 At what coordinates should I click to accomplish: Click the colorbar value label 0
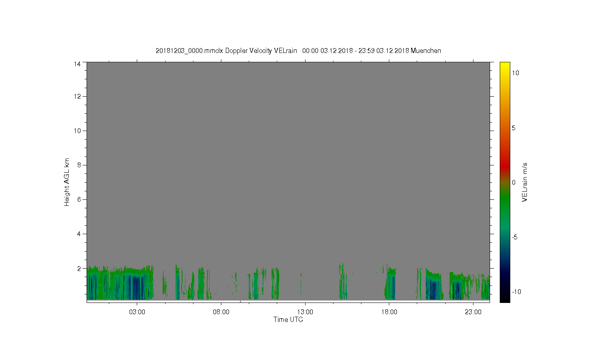tap(514, 182)
